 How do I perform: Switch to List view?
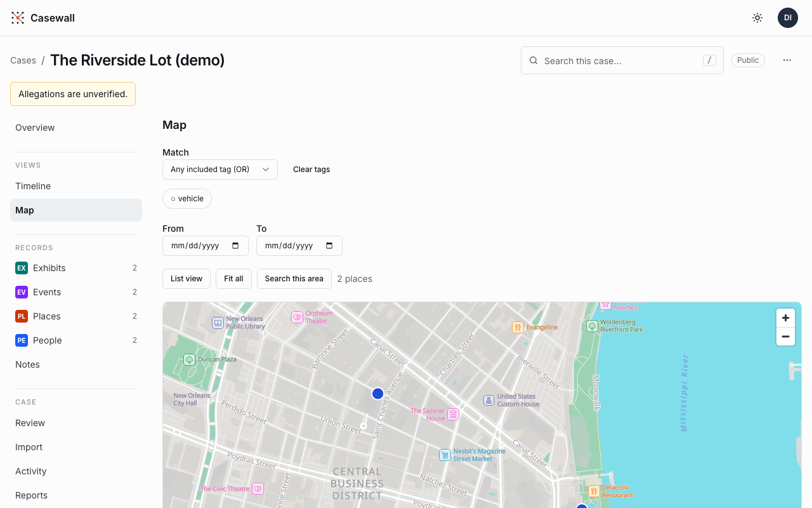(187, 279)
